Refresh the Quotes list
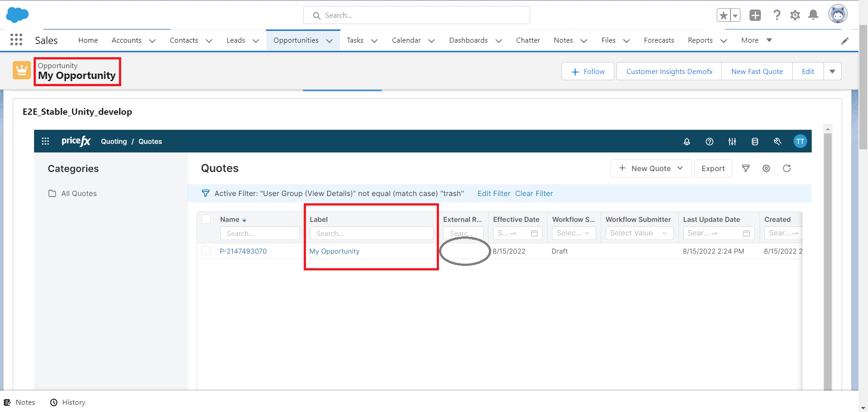The height and width of the screenshot is (412, 868). click(786, 168)
